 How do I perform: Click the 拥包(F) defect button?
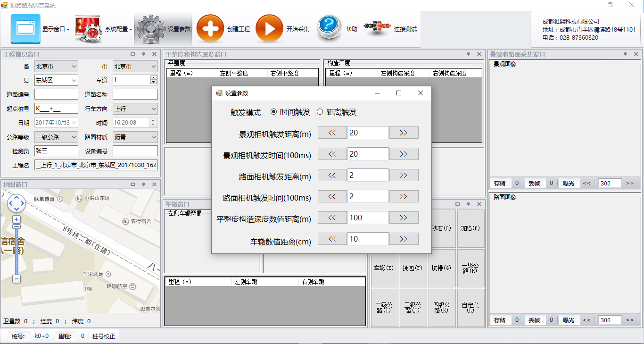413,268
